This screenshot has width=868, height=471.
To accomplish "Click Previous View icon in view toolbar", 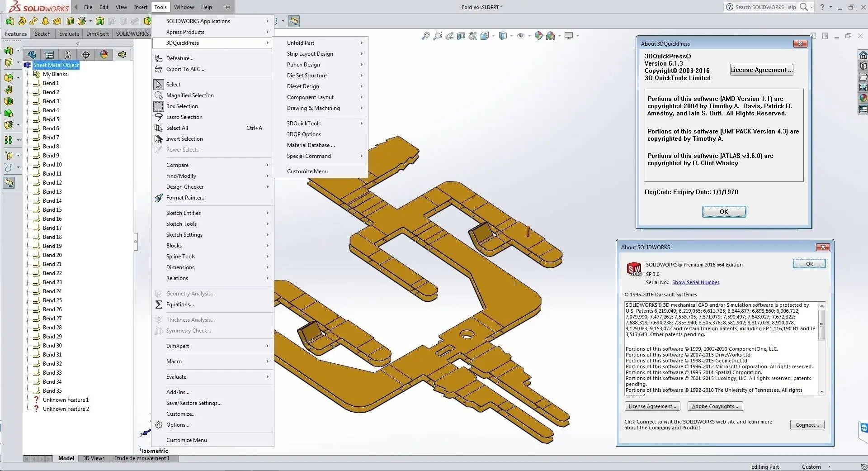I will click(449, 36).
